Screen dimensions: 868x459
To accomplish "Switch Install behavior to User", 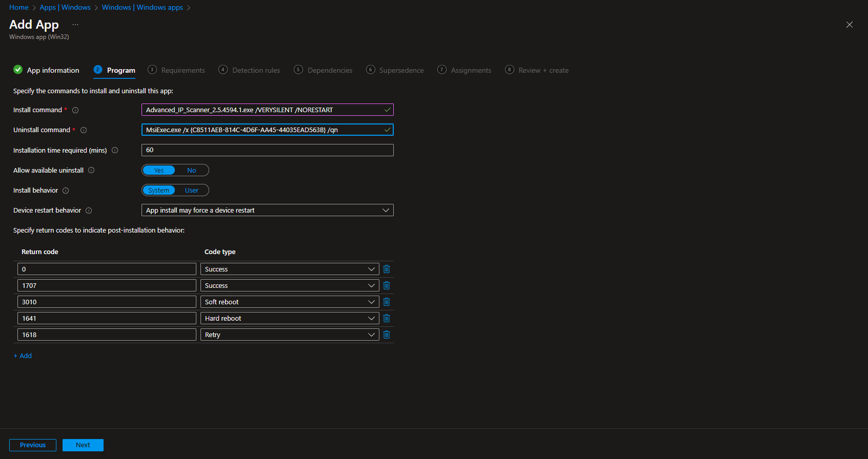I will [x=191, y=190].
